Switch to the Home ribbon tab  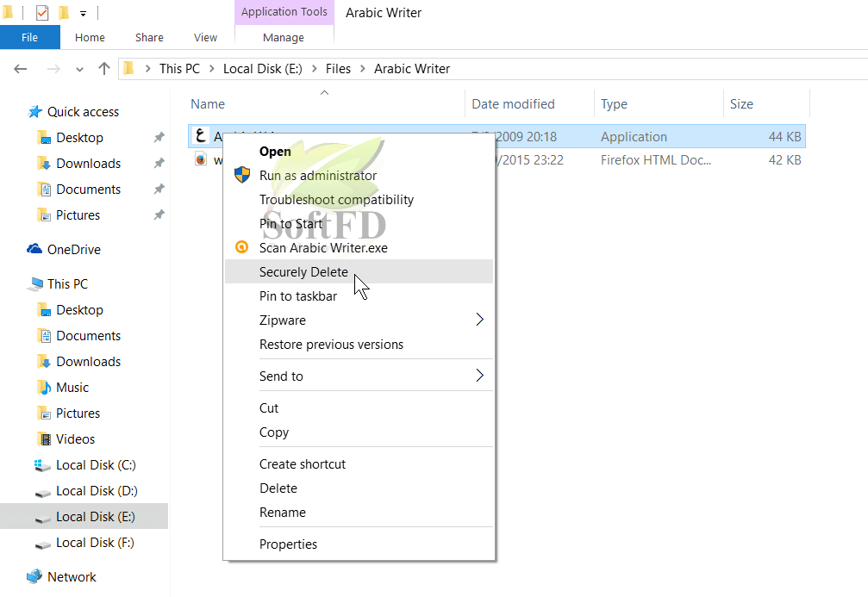(x=90, y=38)
